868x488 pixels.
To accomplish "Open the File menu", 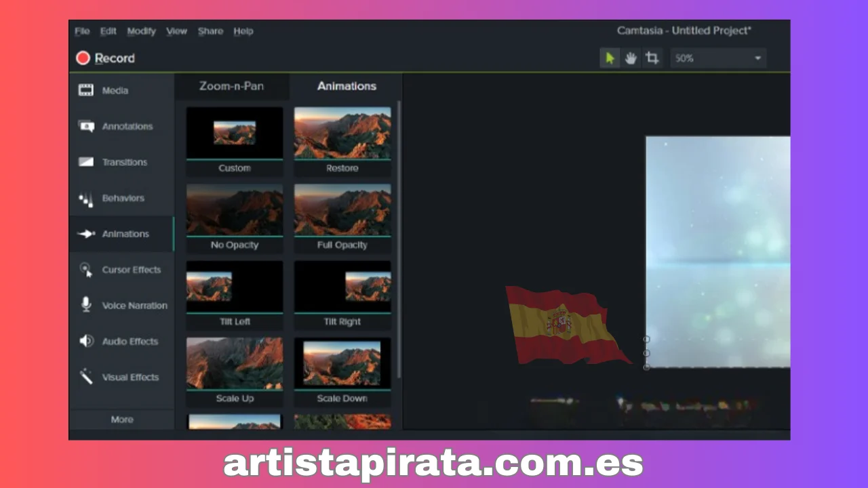I will coord(82,31).
